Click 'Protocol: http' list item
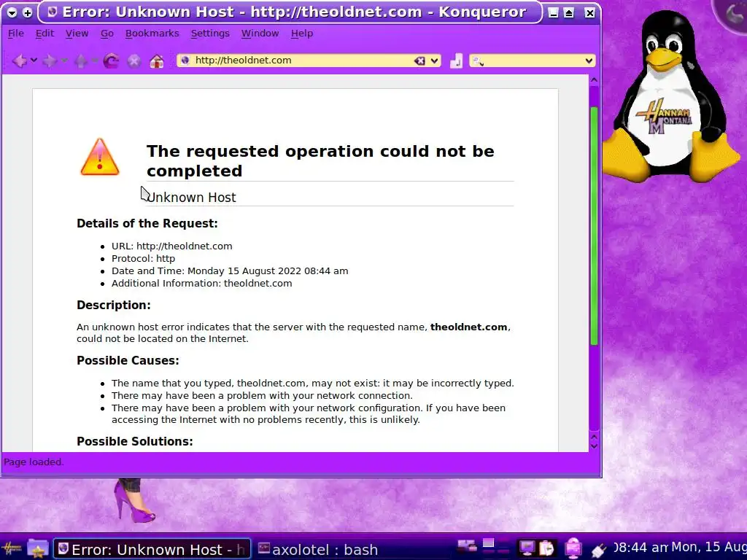The image size is (747, 560). [x=144, y=259]
